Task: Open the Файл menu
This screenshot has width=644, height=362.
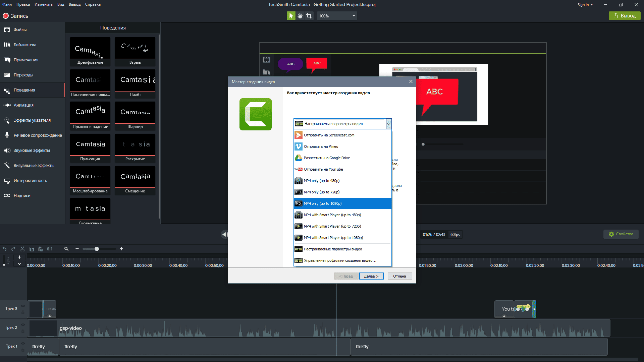Action: [x=7, y=4]
